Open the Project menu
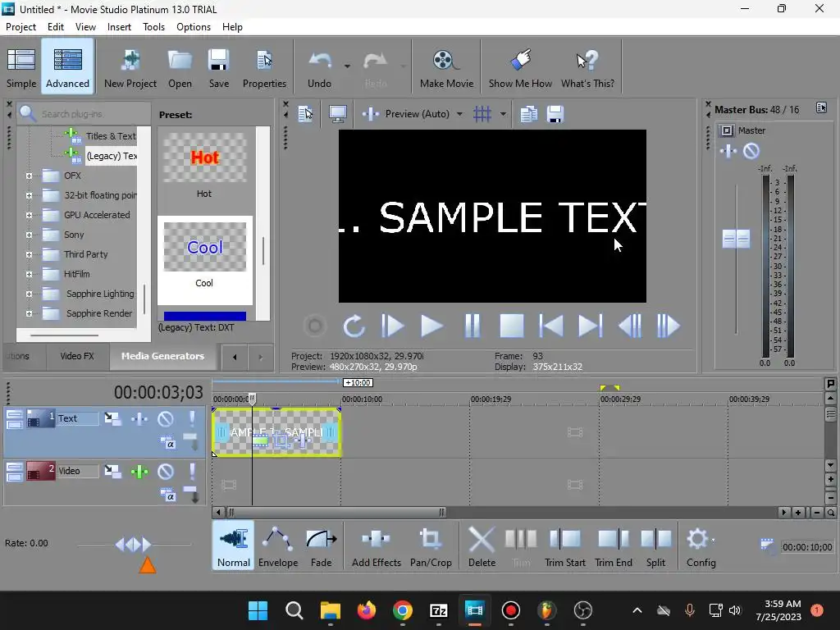 [x=21, y=27]
